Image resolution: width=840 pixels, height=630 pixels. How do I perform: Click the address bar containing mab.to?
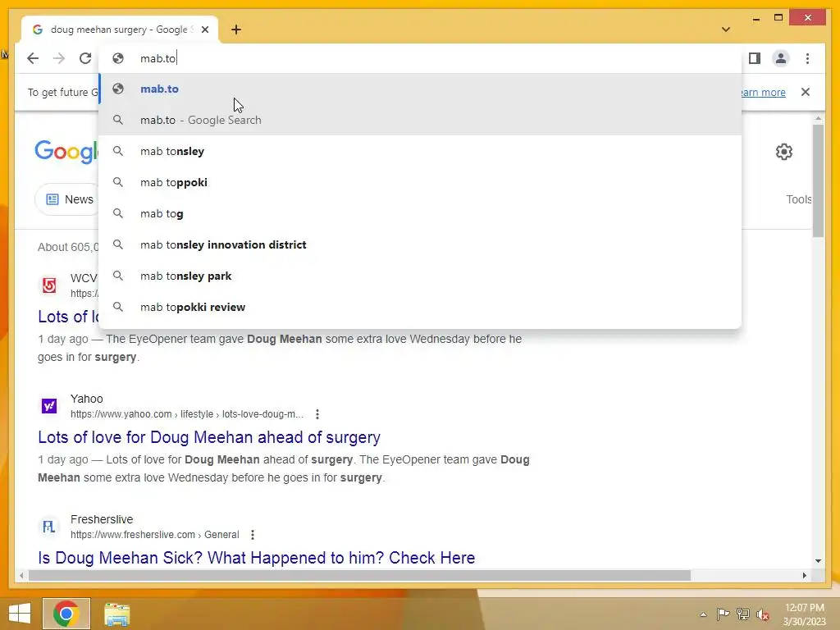421,58
